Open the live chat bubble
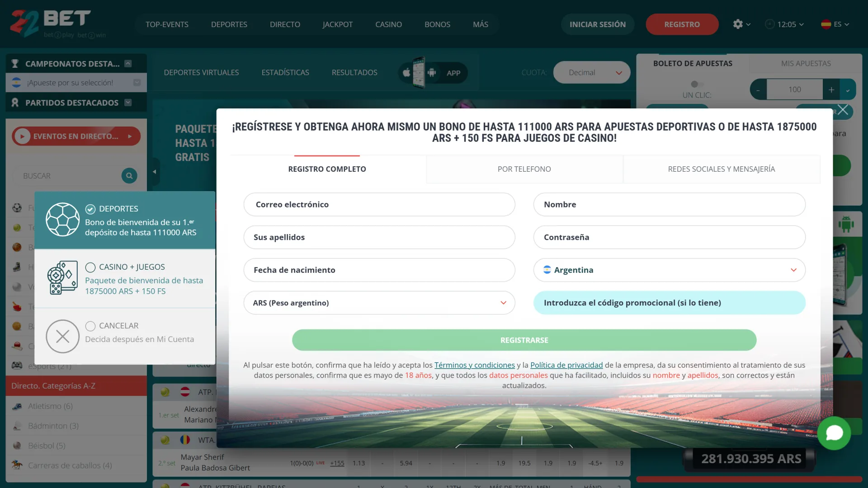The image size is (868, 488). point(834,433)
